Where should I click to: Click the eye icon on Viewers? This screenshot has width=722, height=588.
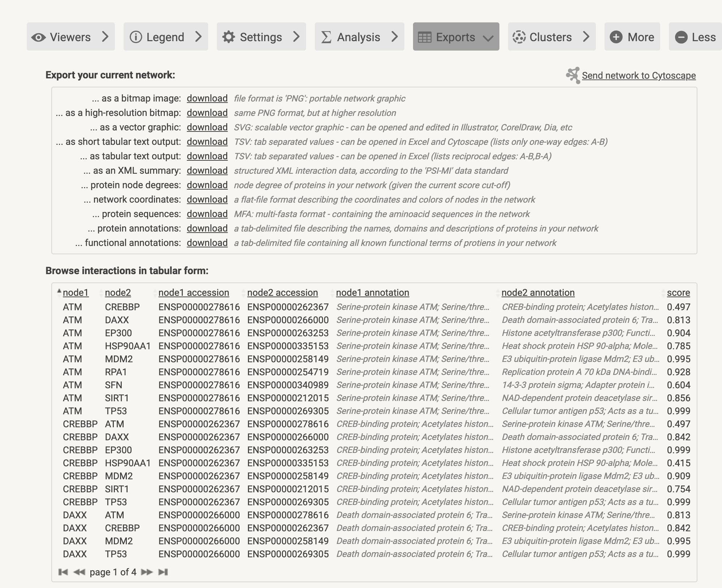38,37
